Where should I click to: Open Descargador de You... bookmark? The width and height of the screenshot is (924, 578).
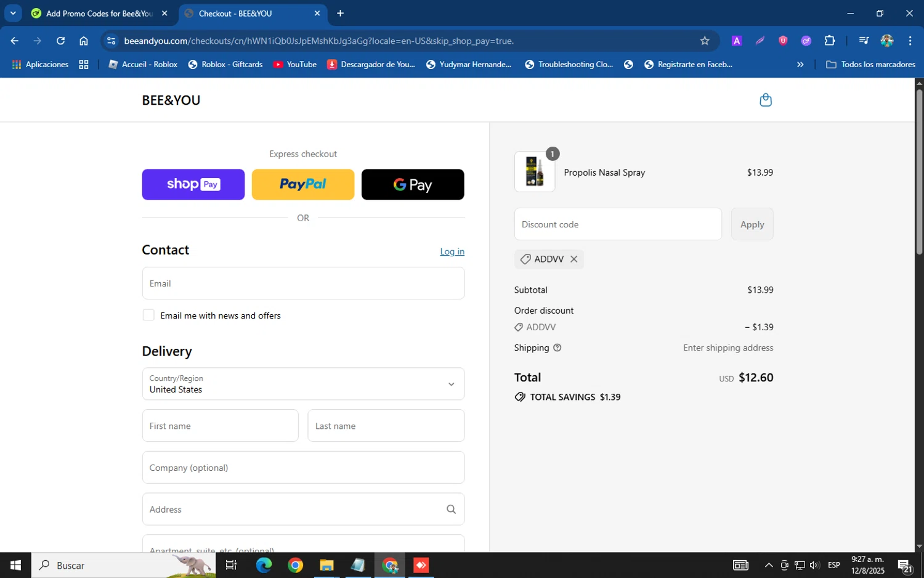371,64
